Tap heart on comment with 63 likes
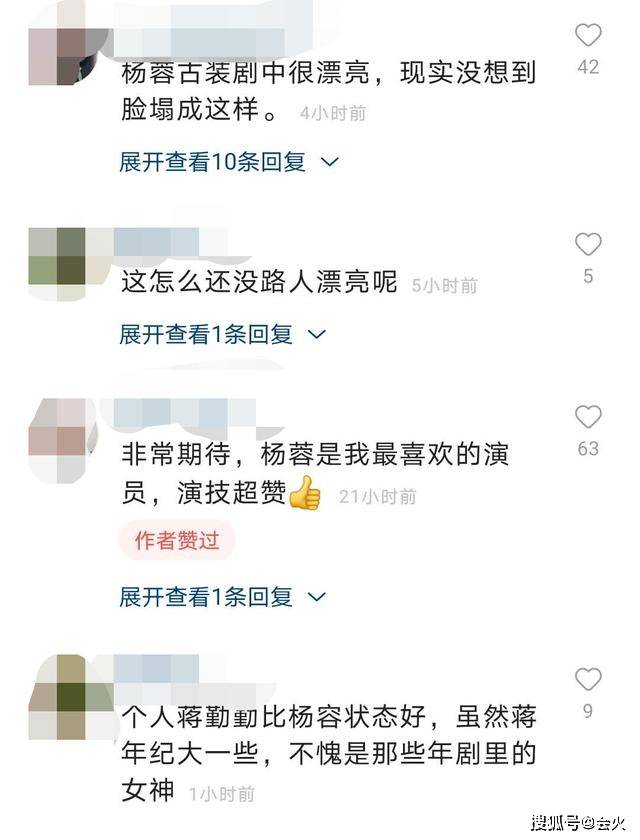Viewport: 640px width, 840px height. [588, 417]
